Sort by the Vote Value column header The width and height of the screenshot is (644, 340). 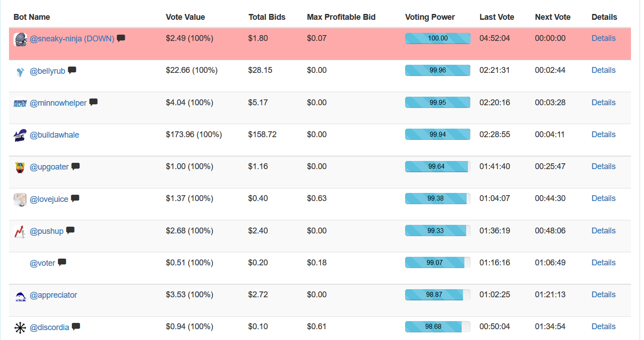[185, 17]
